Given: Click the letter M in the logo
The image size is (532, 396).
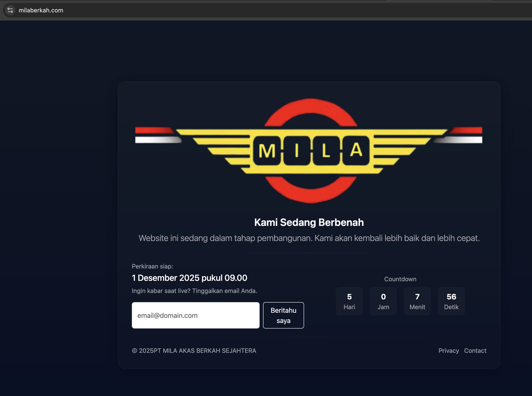Looking at the screenshot, I should pos(267,151).
